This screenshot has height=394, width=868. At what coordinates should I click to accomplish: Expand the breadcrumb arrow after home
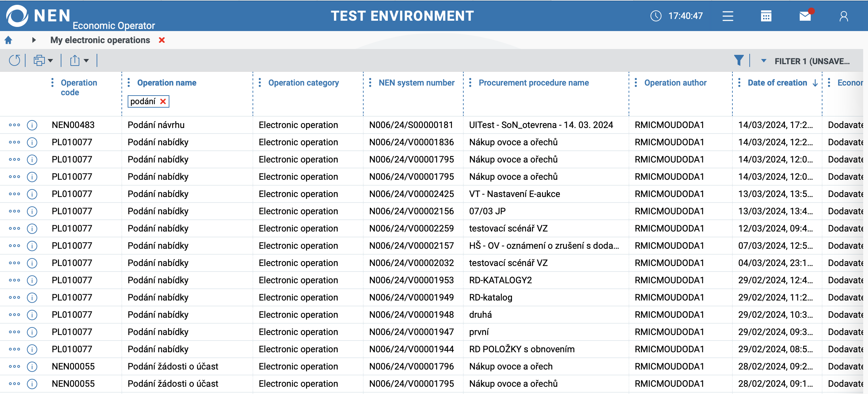tap(34, 40)
